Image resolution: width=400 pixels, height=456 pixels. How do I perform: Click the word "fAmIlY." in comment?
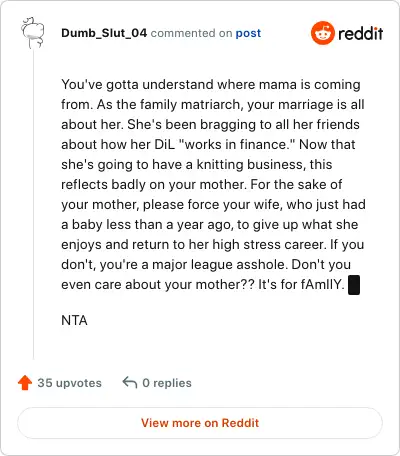pos(322,284)
